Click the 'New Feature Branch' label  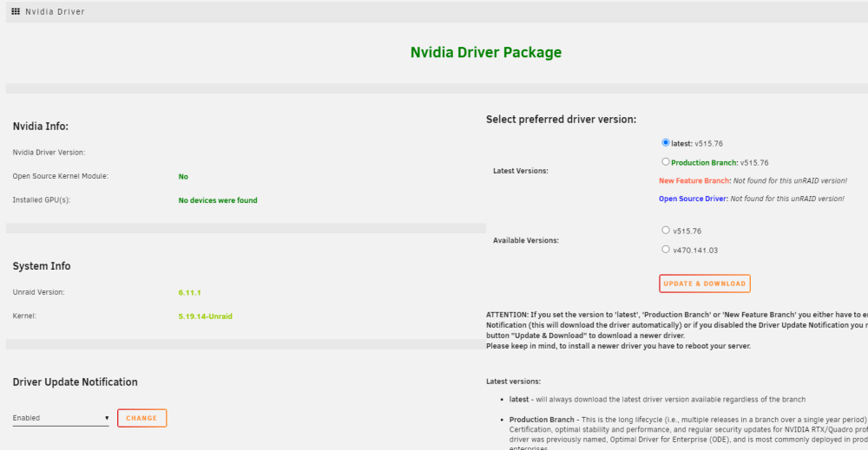[694, 180]
